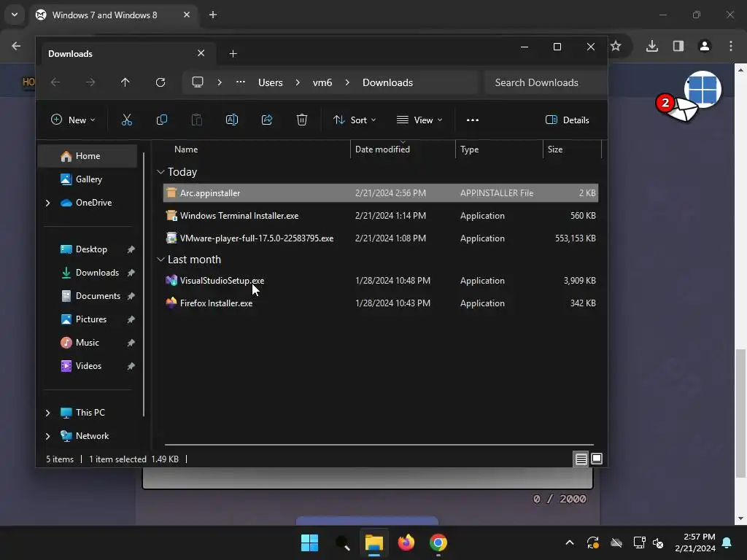This screenshot has width=747, height=560.
Task: Click the VisualStudioSetup.exe file icon
Action: [x=171, y=281]
